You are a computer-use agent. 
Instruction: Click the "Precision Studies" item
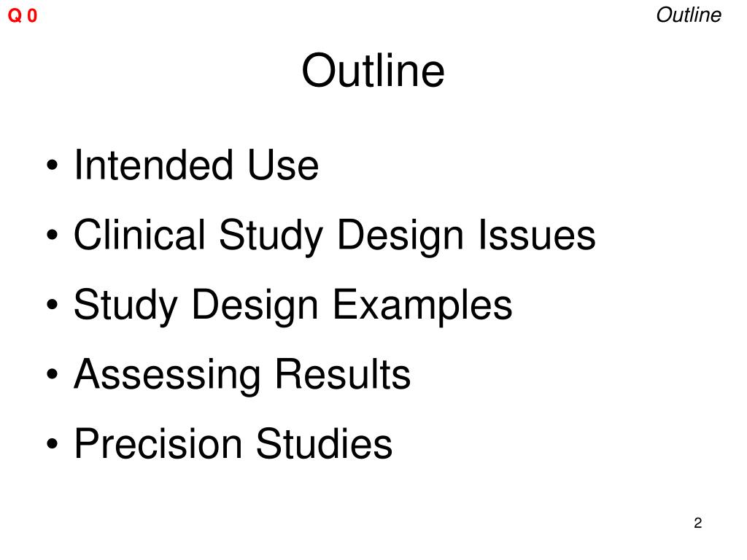point(233,444)
